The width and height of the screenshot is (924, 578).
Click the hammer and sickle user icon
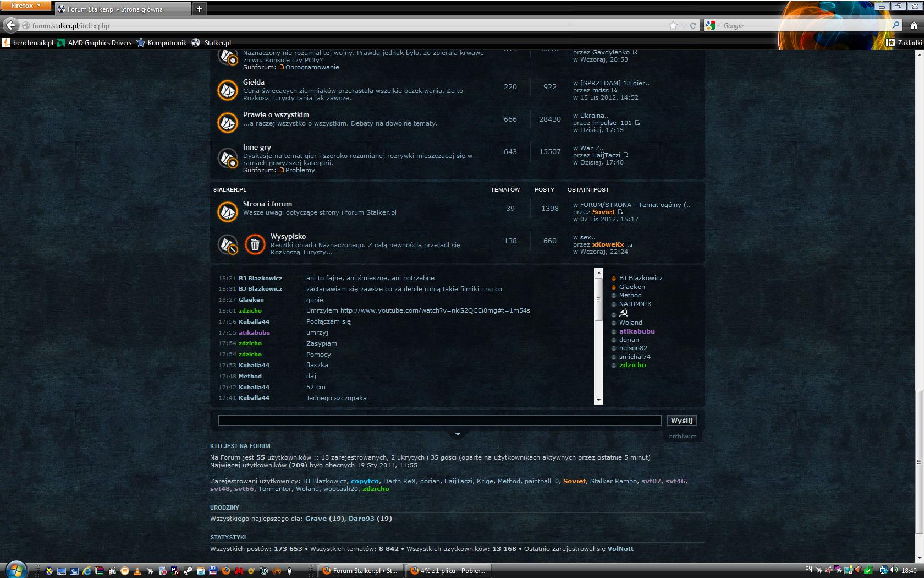pyautogui.click(x=624, y=313)
